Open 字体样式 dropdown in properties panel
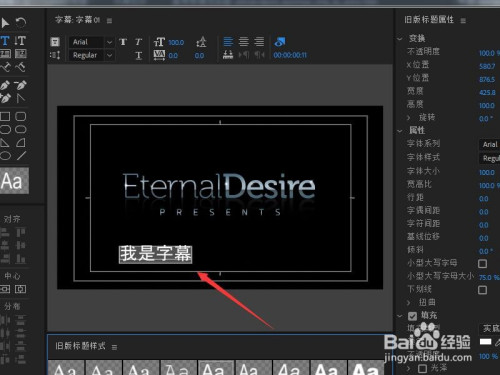Image resolution: width=500 pixels, height=375 pixels. [x=489, y=158]
